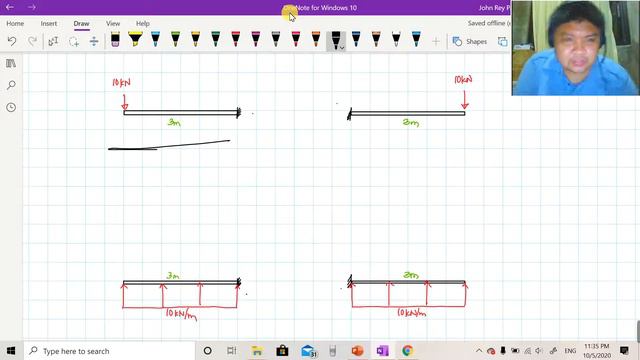Screen dimensions: 640x360
Task: Select the red pen left of the magenta pen
Action: pos(236,40)
